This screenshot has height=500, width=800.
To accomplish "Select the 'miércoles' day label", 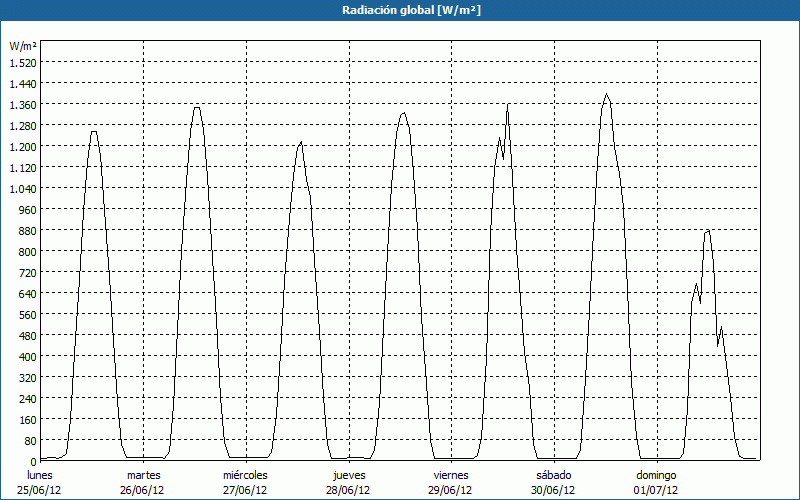I will (245, 475).
